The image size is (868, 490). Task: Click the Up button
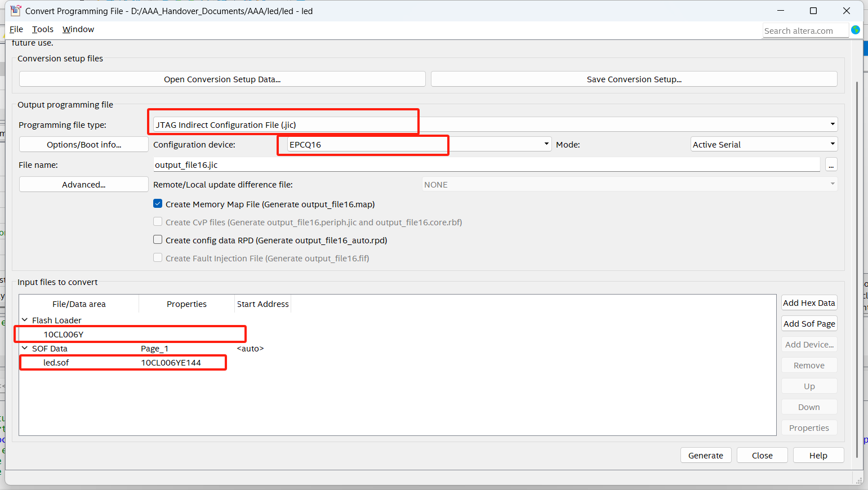[809, 386]
